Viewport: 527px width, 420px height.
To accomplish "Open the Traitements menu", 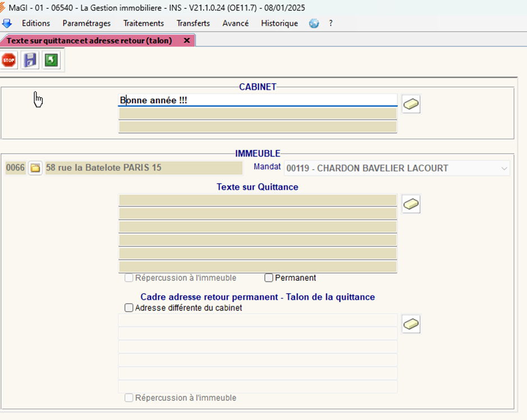I will coord(144,24).
